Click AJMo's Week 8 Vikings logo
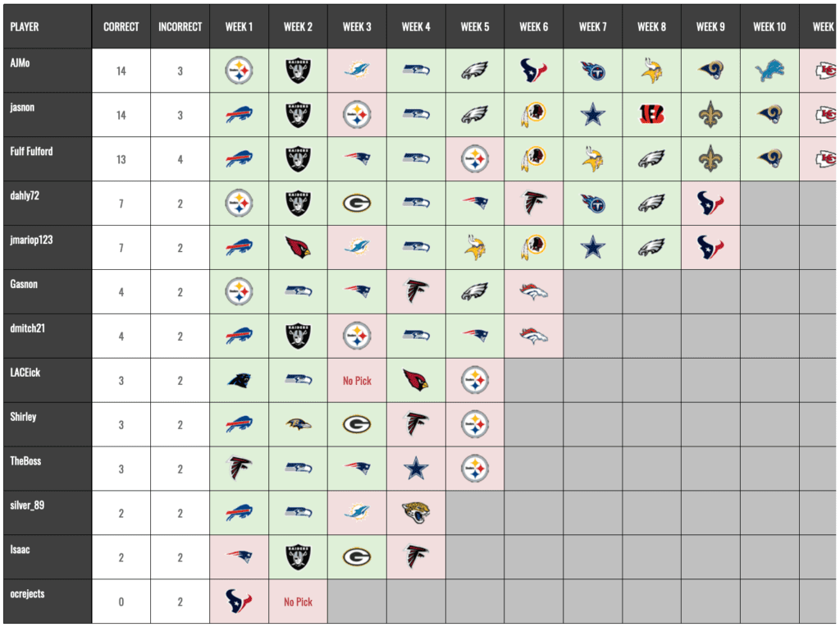 coord(651,71)
